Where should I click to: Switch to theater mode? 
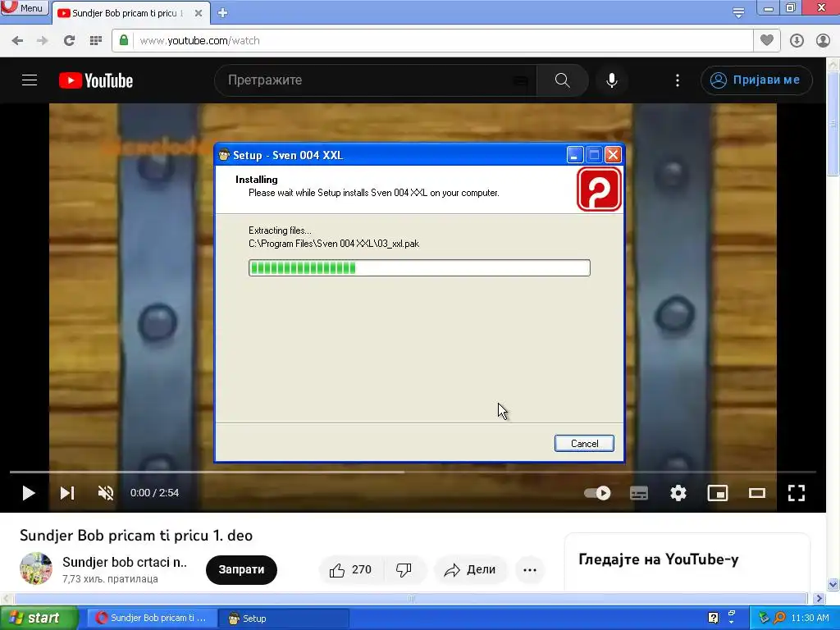757,493
